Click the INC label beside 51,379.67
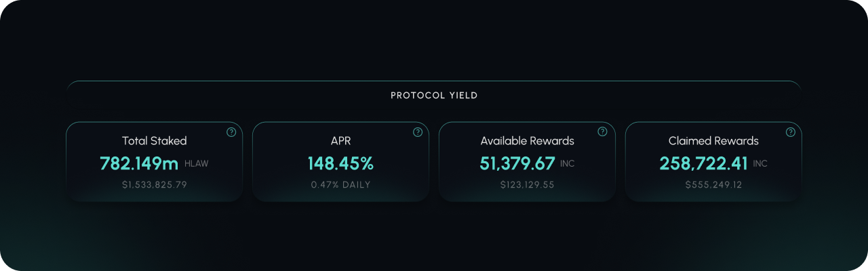Screen dimensions: 868x271 click(x=568, y=164)
